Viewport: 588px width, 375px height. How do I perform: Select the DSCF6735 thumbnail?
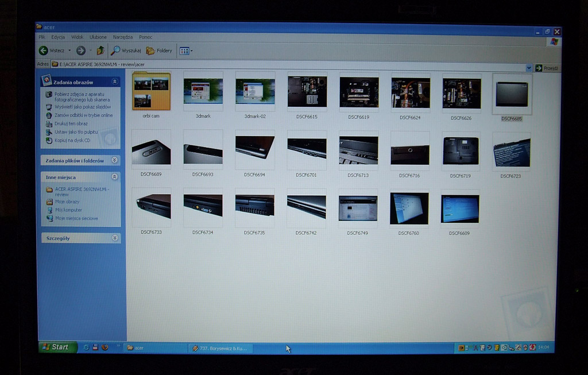(254, 208)
